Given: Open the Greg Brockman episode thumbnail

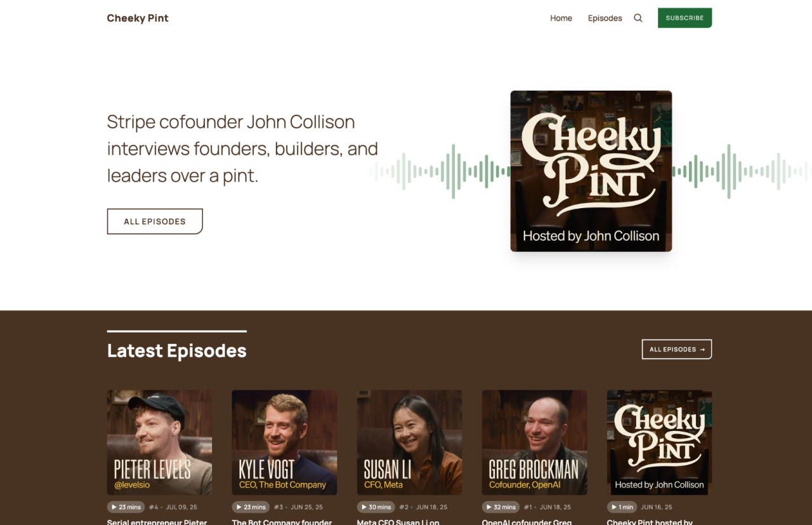Looking at the screenshot, I should click(535, 442).
